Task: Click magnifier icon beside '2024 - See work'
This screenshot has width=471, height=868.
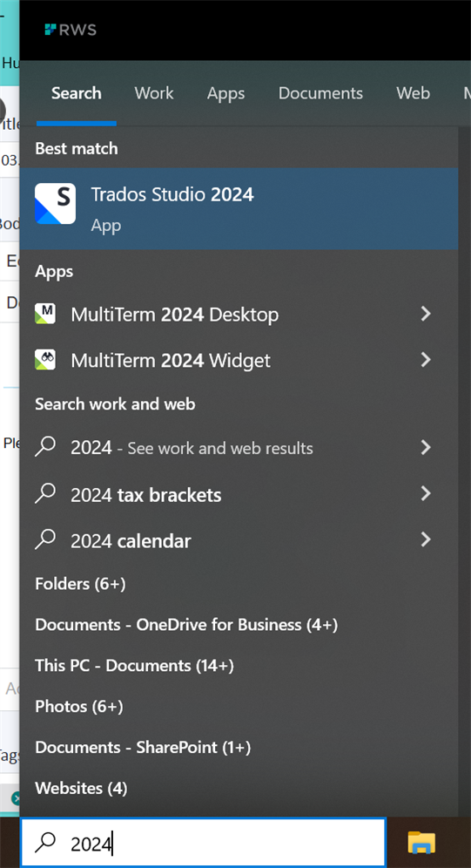Action: (45, 447)
